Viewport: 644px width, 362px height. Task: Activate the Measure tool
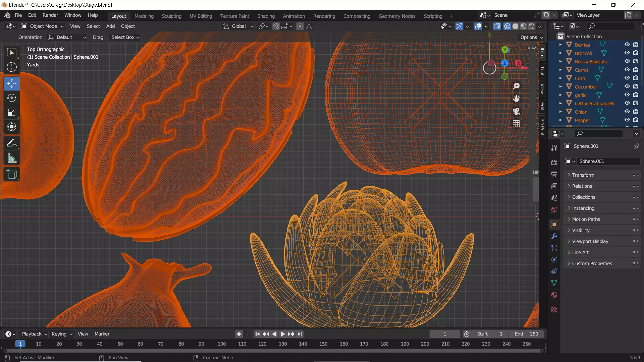coord(12,158)
